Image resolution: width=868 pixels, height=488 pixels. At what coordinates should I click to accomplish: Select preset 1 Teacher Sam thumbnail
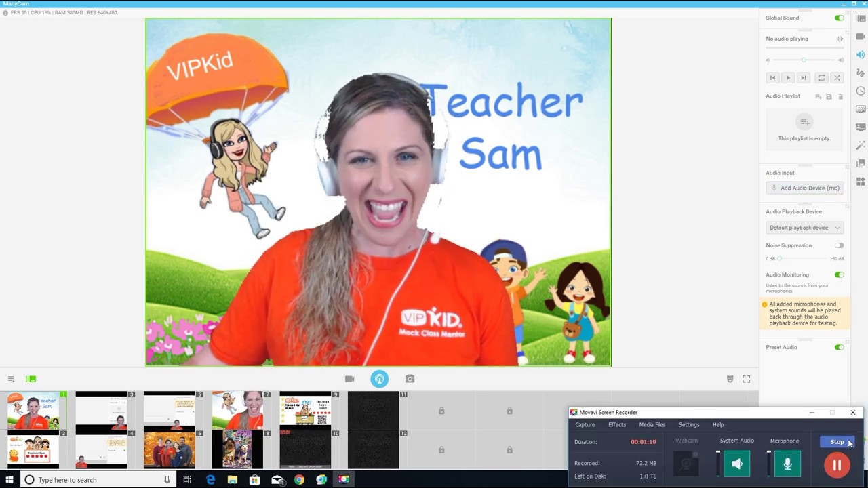(x=33, y=411)
